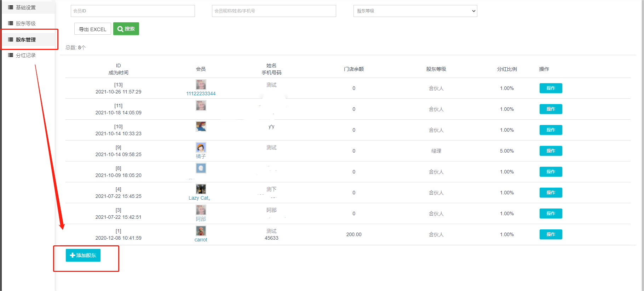Image resolution: width=644 pixels, height=291 pixels.
Task: Click the Lazy Cat avatar image
Action: [201, 189]
